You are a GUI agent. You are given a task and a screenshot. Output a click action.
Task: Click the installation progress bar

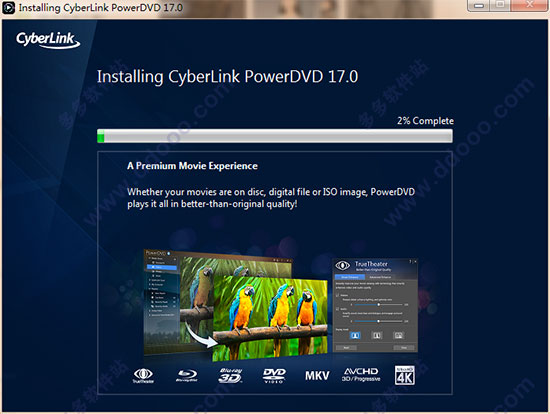click(x=275, y=136)
